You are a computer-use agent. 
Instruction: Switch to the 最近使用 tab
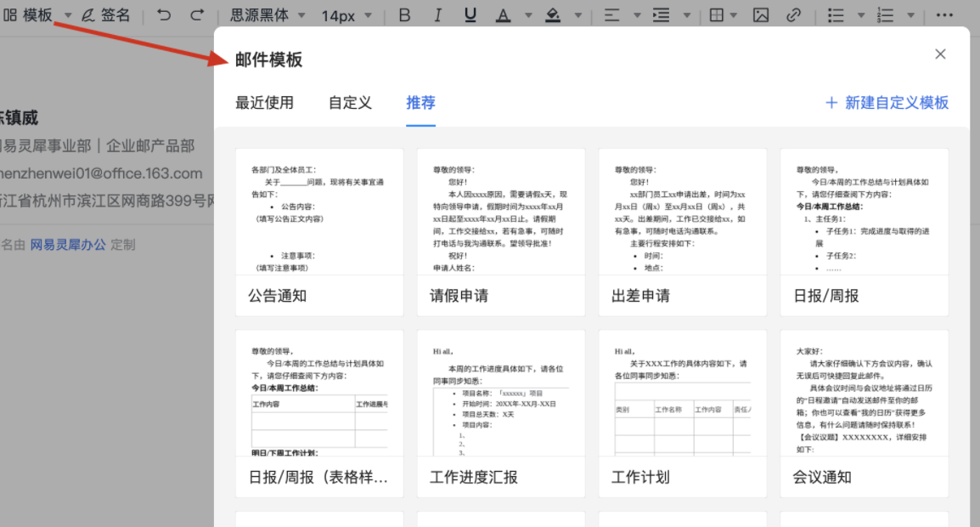pyautogui.click(x=266, y=103)
